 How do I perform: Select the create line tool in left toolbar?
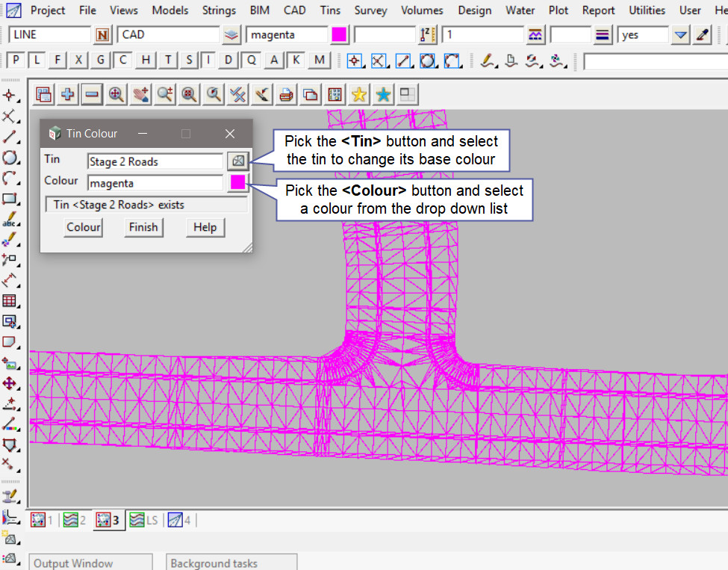pyautogui.click(x=10, y=137)
